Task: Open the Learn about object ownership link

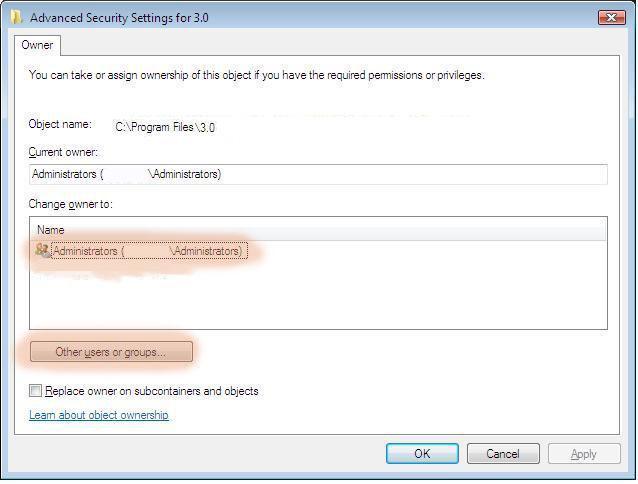Action: pos(99,415)
